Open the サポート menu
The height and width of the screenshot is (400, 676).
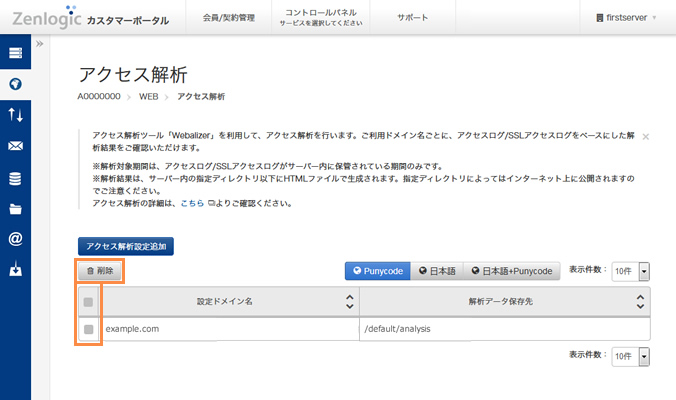[x=413, y=18]
